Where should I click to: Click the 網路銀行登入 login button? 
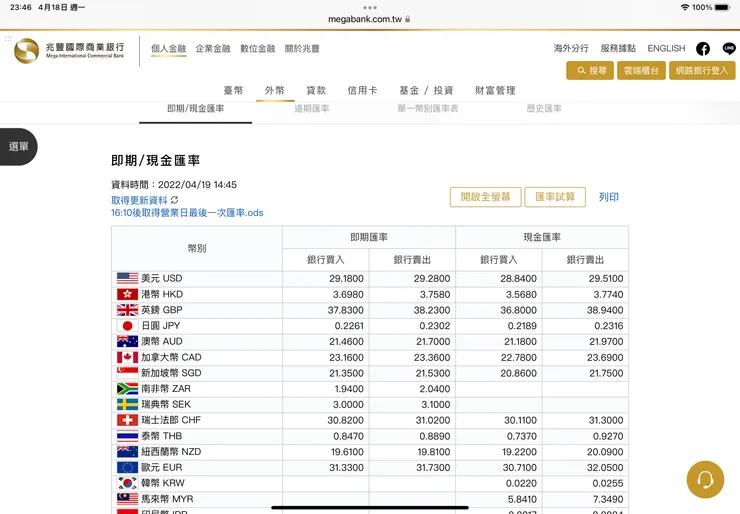click(702, 71)
